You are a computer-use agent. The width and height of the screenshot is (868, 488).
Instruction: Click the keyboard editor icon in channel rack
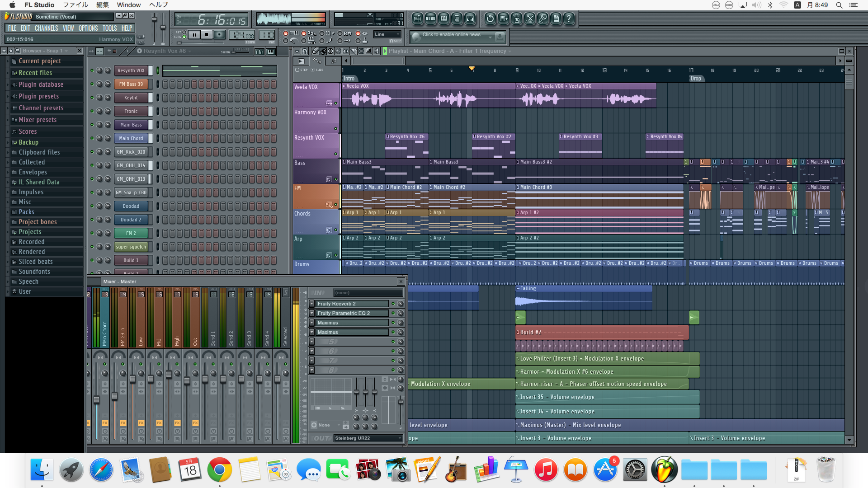click(271, 52)
